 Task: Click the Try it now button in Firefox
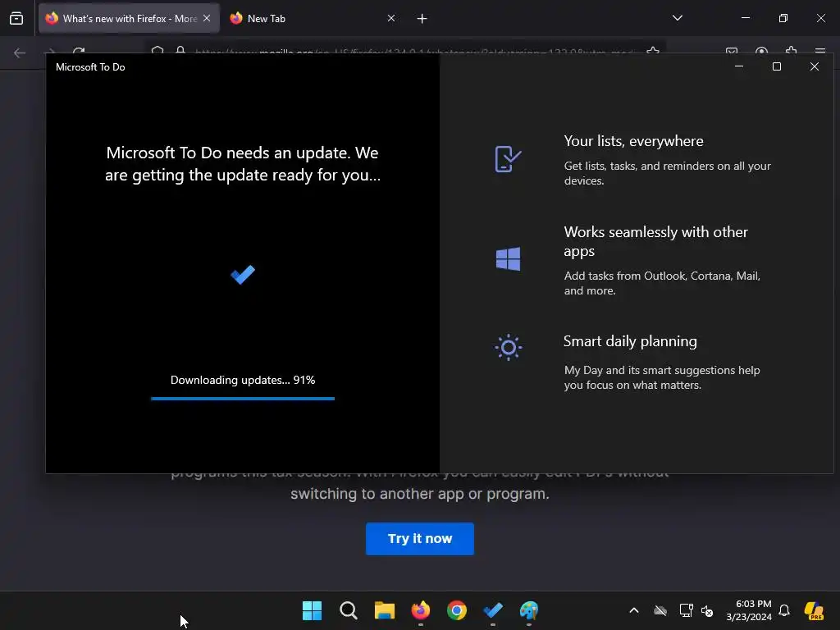(420, 538)
